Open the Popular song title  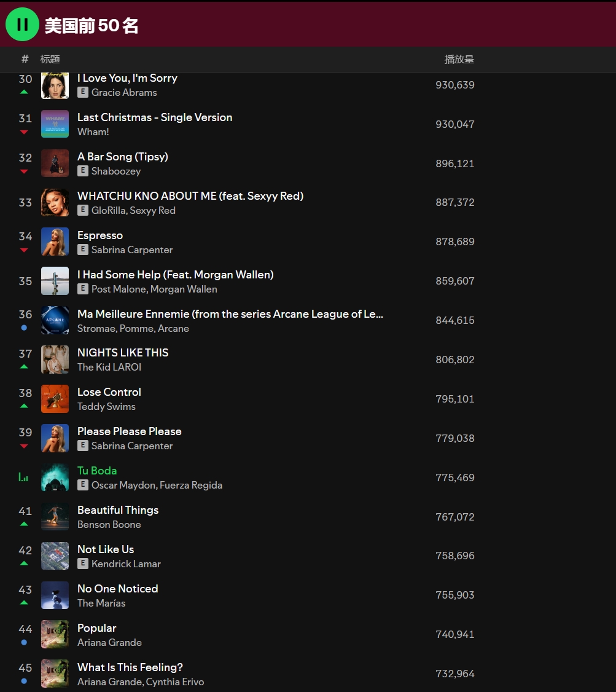pos(97,627)
